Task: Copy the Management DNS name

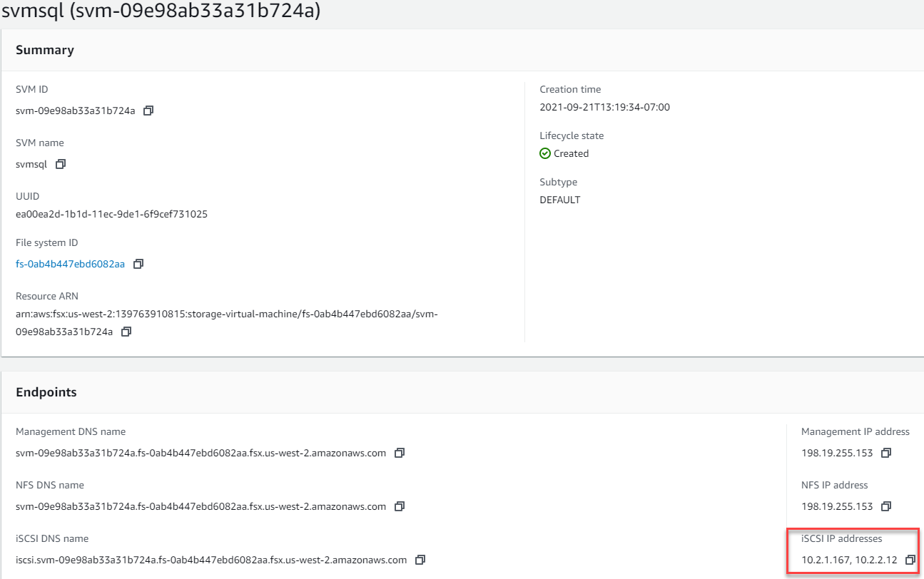Action: tap(400, 453)
